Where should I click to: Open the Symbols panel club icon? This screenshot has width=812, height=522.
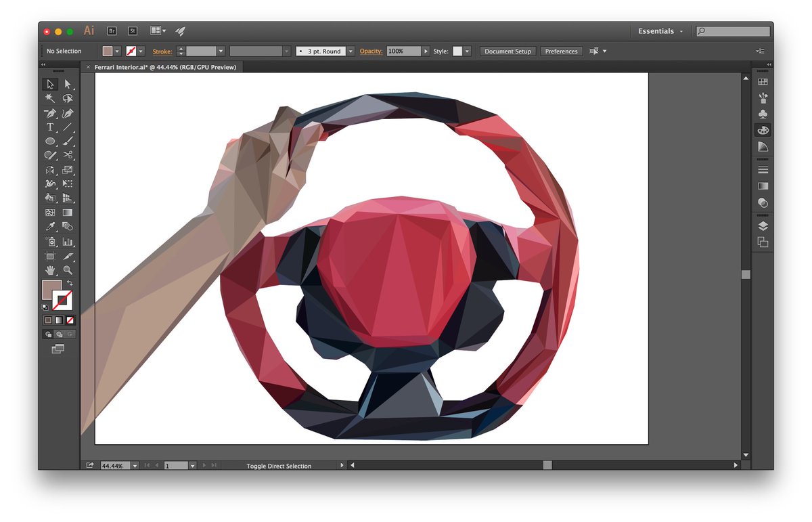(x=763, y=114)
